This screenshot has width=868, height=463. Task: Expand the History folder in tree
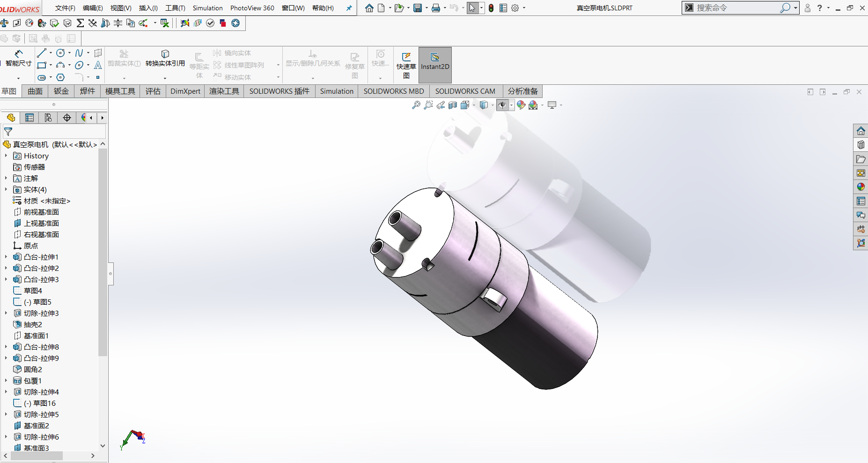pos(6,156)
